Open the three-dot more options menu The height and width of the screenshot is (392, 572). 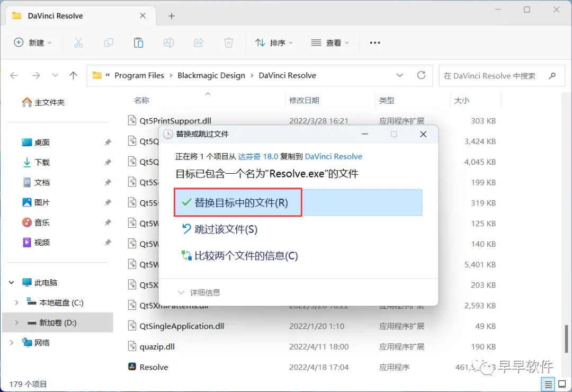click(x=375, y=43)
